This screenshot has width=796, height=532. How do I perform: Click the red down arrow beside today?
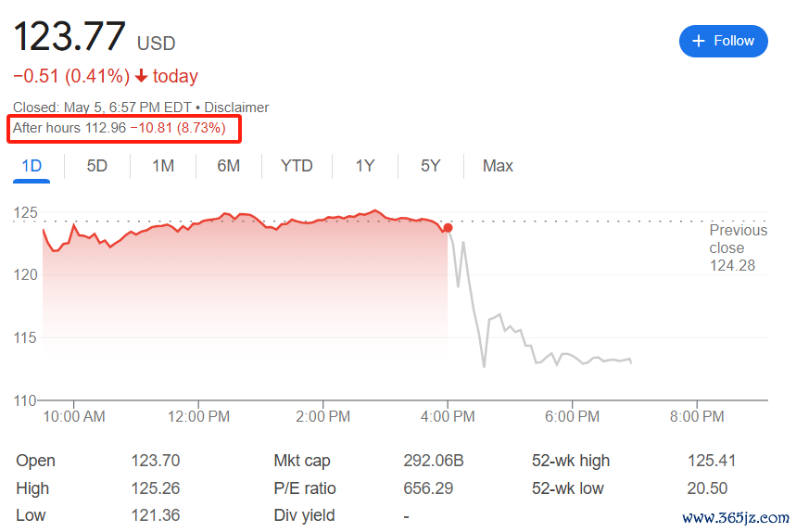pyautogui.click(x=141, y=77)
